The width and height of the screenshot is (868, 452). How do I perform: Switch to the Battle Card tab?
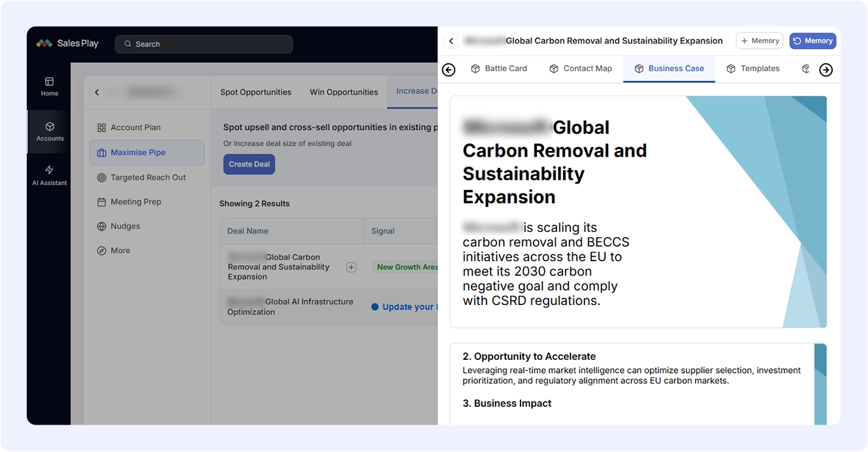499,69
